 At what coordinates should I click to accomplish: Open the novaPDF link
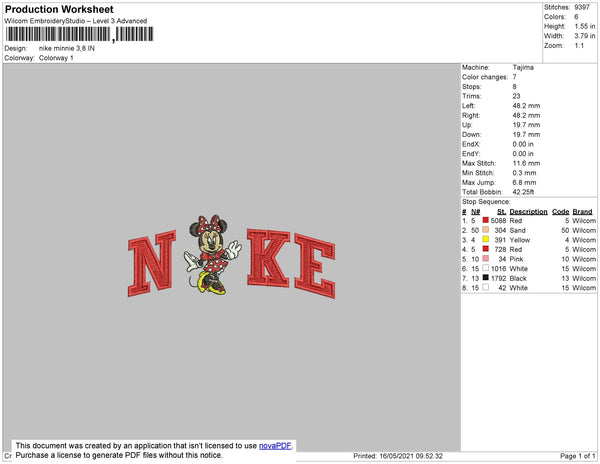click(x=275, y=446)
